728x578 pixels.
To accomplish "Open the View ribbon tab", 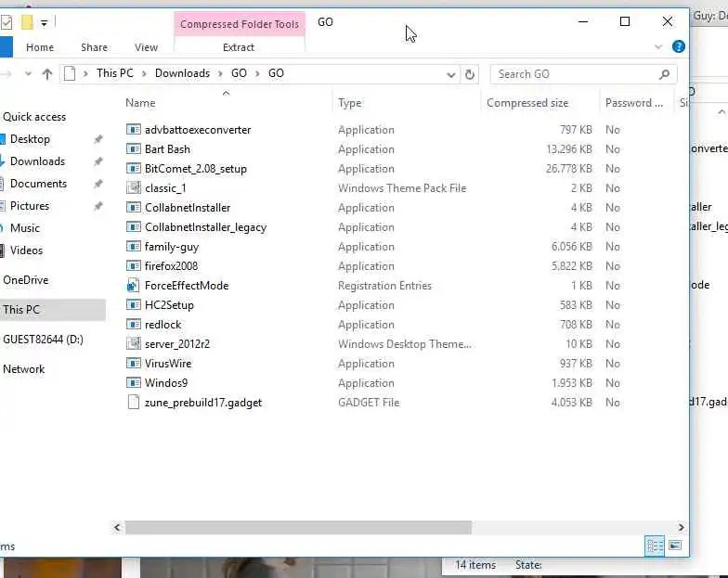I will (x=147, y=47).
